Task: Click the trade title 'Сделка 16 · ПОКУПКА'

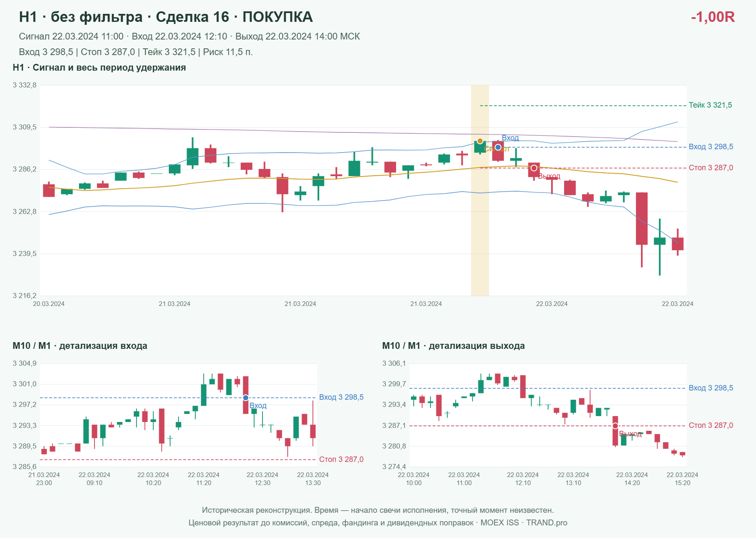Action: coord(234,17)
